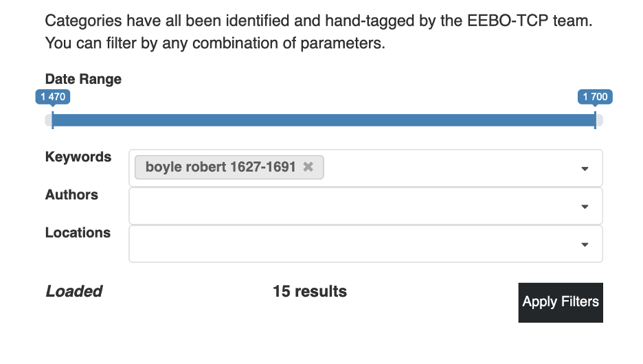Viewport: 643px width, 364px height.
Task: Click the 'Locations' label
Action: point(78,233)
